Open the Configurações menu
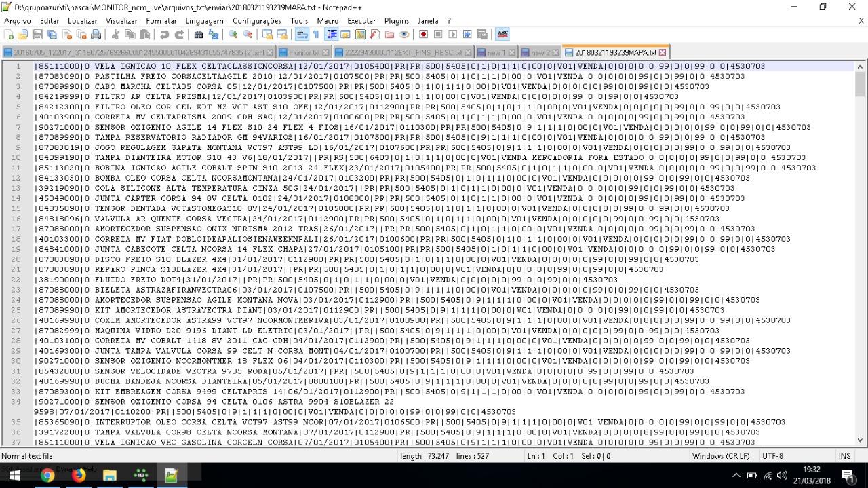The width and height of the screenshot is (868, 488). click(x=257, y=21)
